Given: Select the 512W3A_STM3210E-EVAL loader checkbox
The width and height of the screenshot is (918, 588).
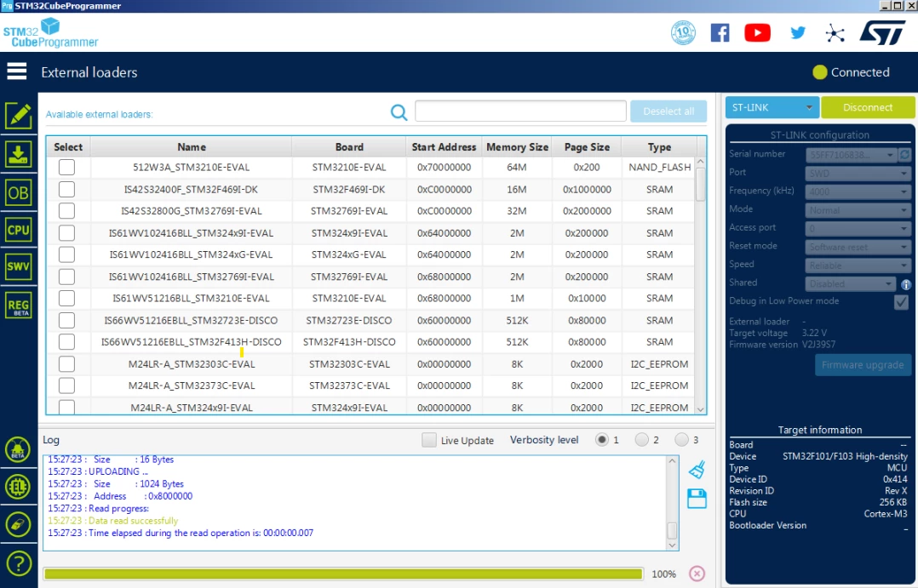Looking at the screenshot, I should [66, 168].
